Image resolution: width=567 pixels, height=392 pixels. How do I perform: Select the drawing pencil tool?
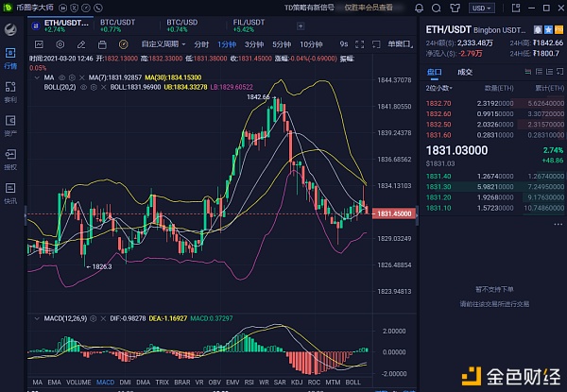click(81, 44)
